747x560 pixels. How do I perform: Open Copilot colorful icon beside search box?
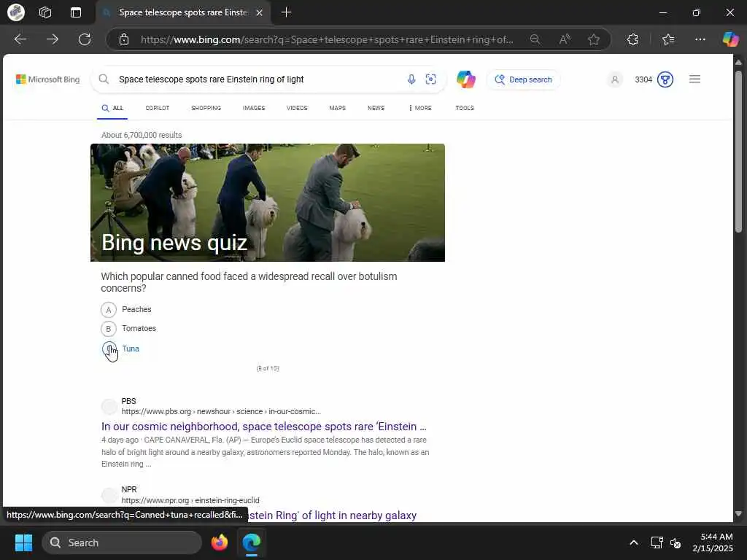[466, 79]
